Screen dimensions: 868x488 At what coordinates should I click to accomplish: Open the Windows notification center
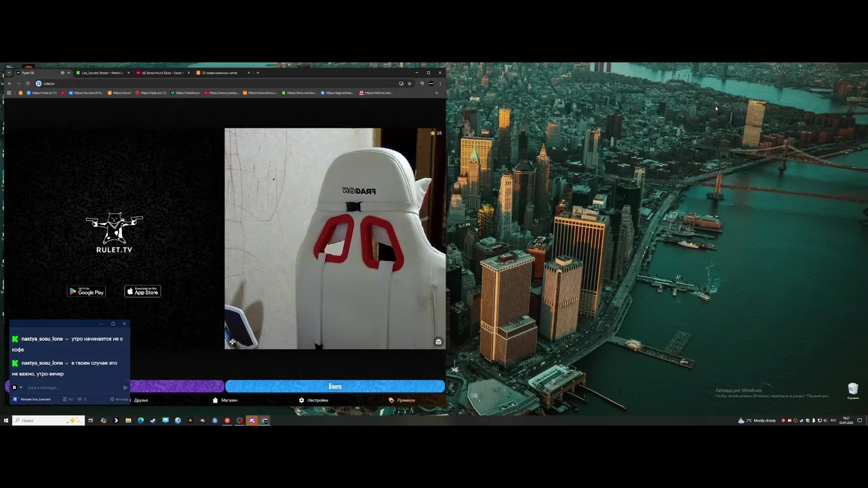click(x=860, y=420)
